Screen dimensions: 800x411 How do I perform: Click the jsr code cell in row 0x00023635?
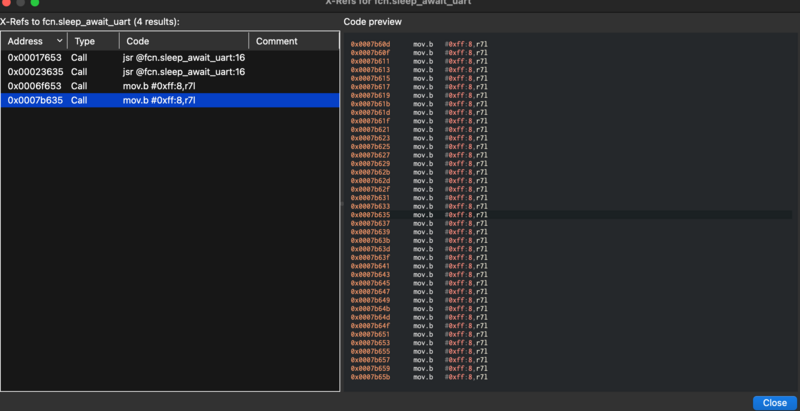(184, 72)
